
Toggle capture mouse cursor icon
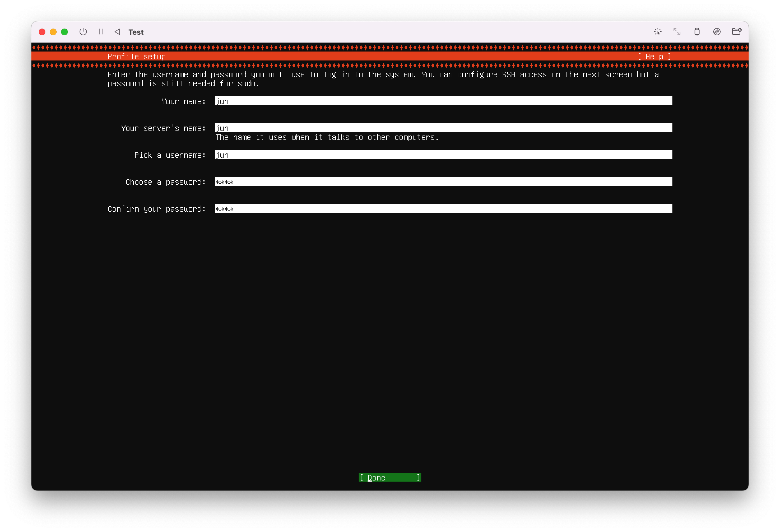[x=658, y=32]
